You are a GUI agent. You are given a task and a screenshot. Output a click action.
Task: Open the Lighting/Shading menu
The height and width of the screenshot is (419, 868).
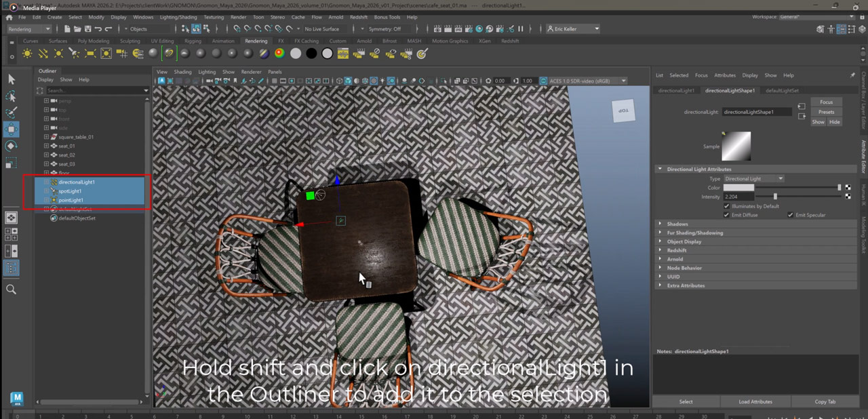click(178, 17)
